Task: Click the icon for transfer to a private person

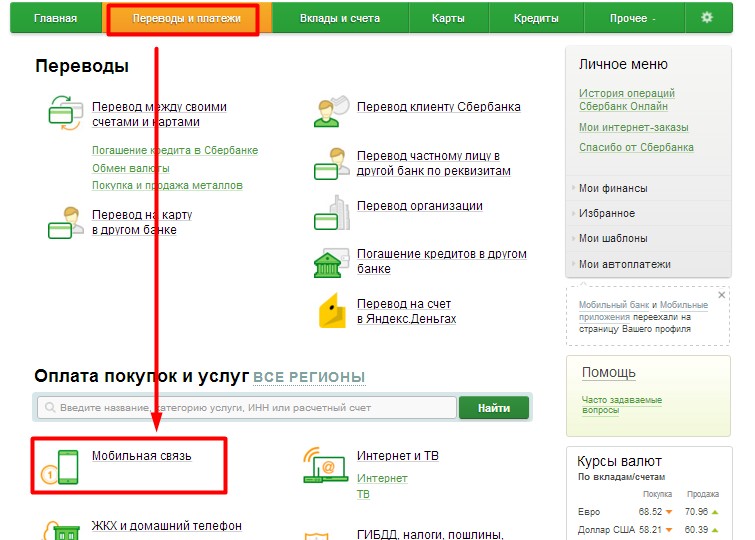Action: (x=331, y=164)
